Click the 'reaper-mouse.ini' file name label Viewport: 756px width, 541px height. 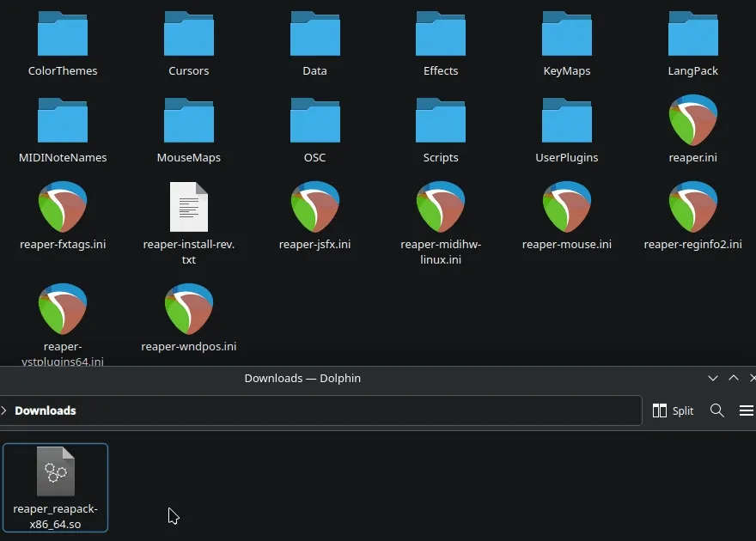pyautogui.click(x=567, y=244)
